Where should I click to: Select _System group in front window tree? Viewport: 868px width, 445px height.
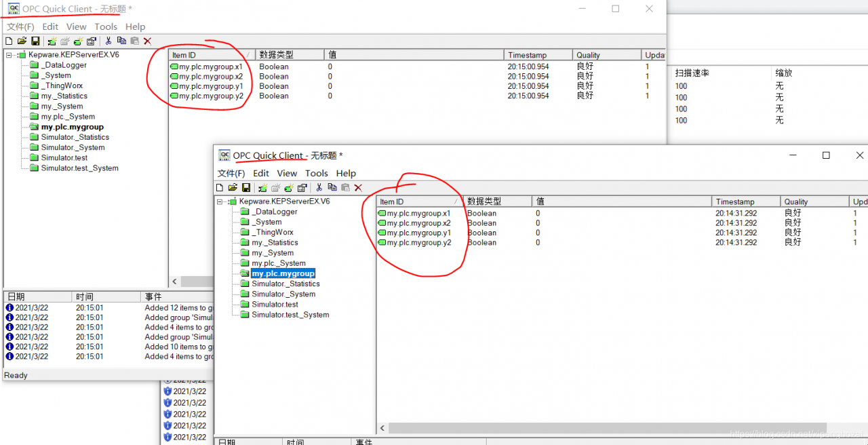click(267, 222)
